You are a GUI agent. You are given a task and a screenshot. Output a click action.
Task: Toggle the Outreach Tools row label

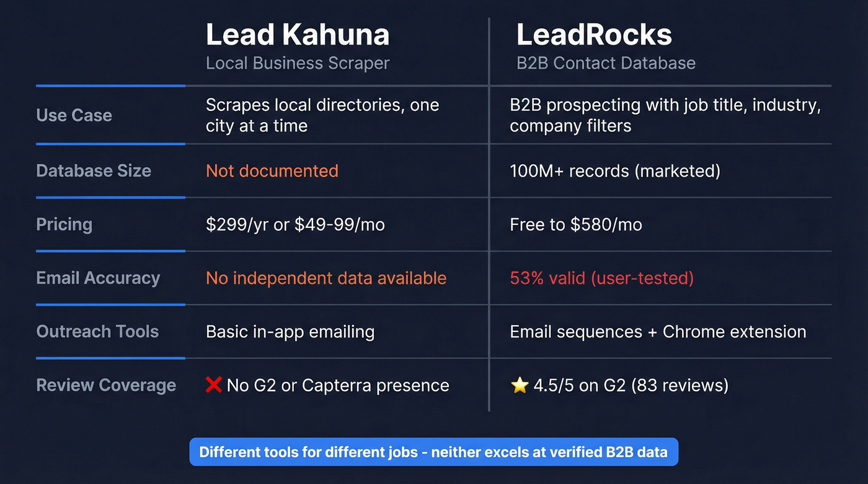click(x=97, y=332)
